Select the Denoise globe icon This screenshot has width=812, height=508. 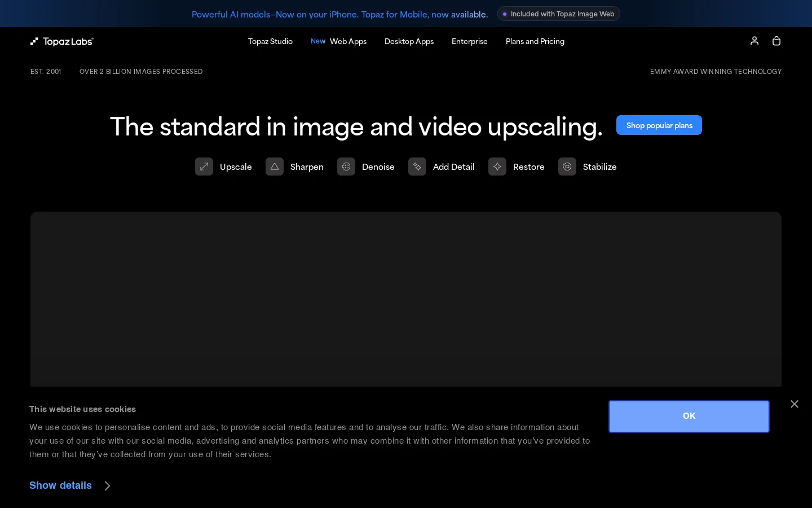pyautogui.click(x=346, y=167)
